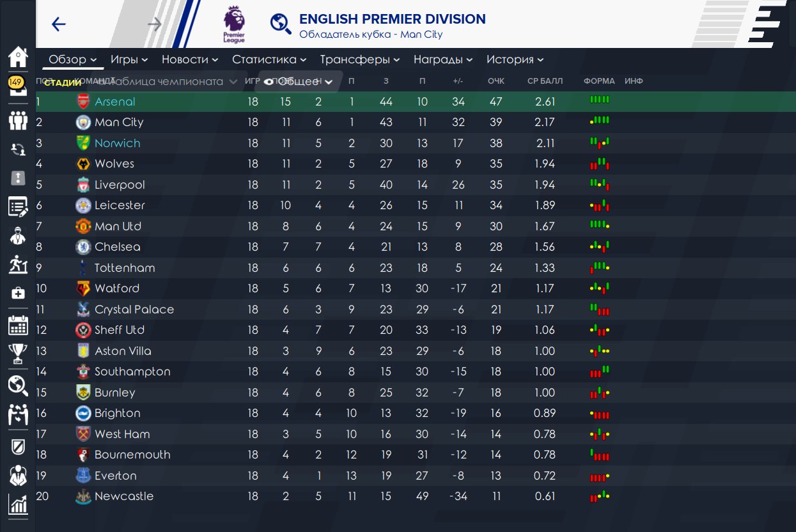Click Arsenal's form indicator bars

coord(599,100)
